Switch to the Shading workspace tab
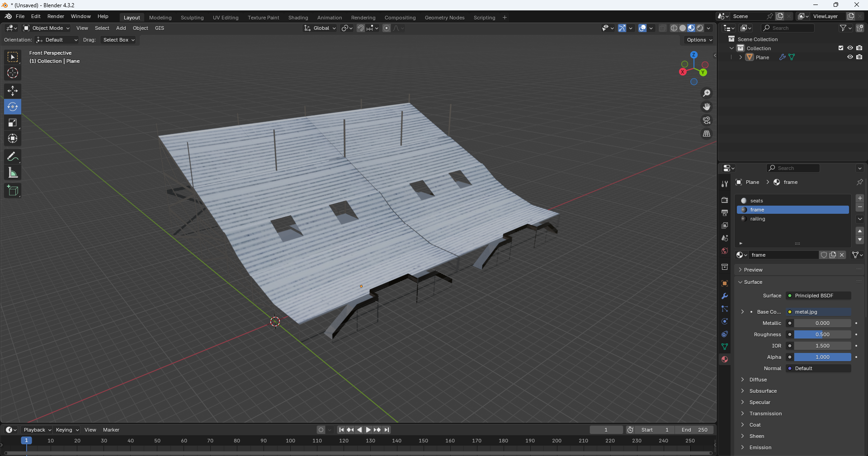 [x=298, y=18]
